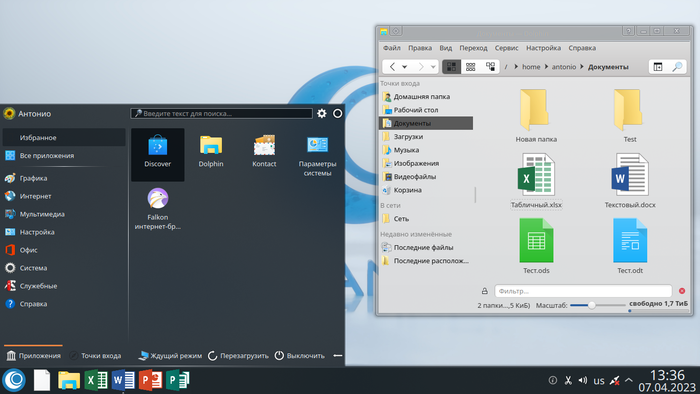Switch Dolphin to details tree view
The width and height of the screenshot is (700, 394).
pos(490,67)
